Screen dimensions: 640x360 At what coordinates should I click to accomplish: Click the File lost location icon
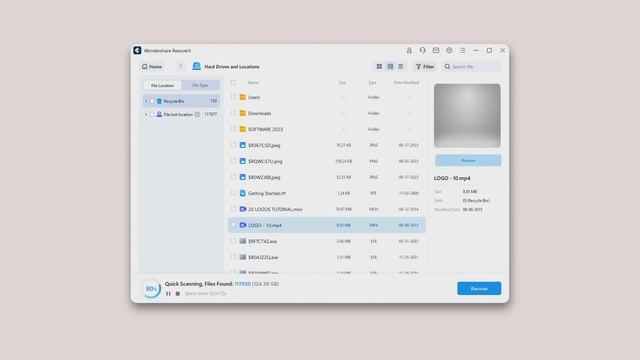[x=159, y=114]
